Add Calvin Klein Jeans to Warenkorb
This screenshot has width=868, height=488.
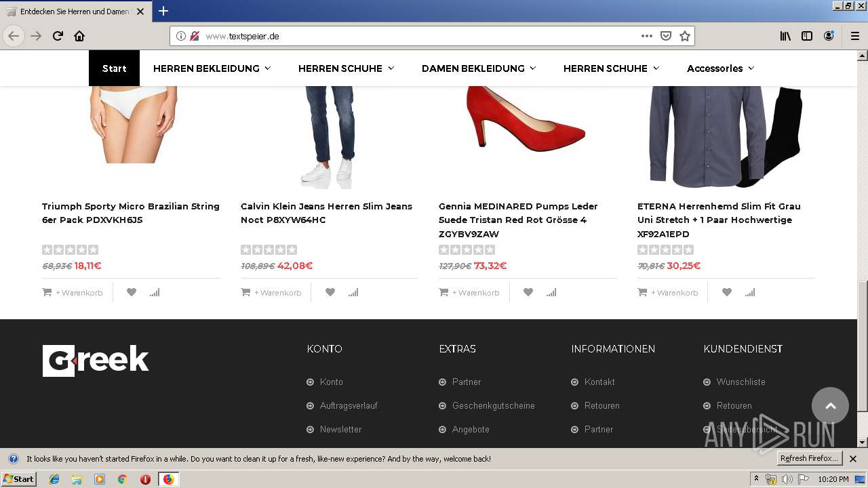click(x=271, y=293)
